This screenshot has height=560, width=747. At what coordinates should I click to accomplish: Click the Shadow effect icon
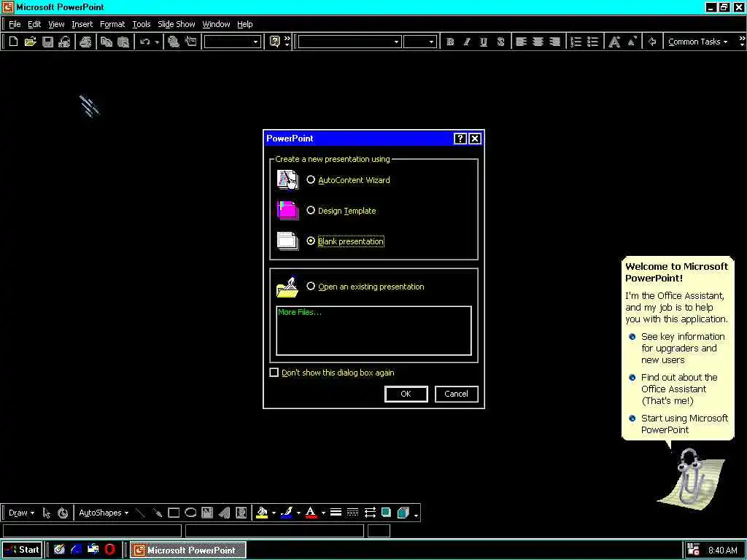(387, 513)
